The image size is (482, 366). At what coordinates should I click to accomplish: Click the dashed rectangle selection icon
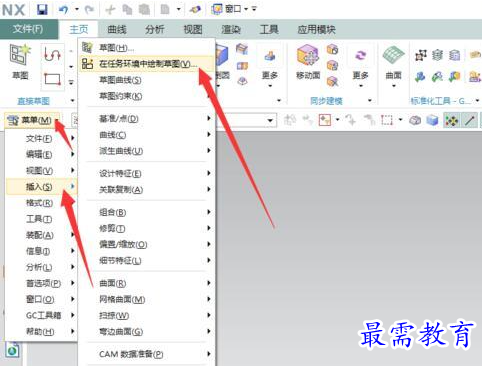pos(387,120)
